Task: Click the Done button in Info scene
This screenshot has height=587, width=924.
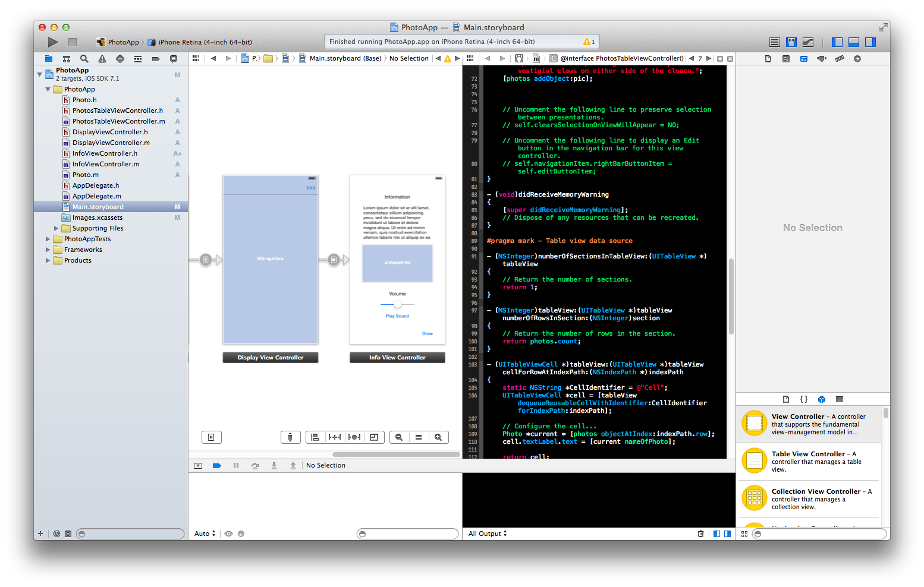Action: click(428, 333)
